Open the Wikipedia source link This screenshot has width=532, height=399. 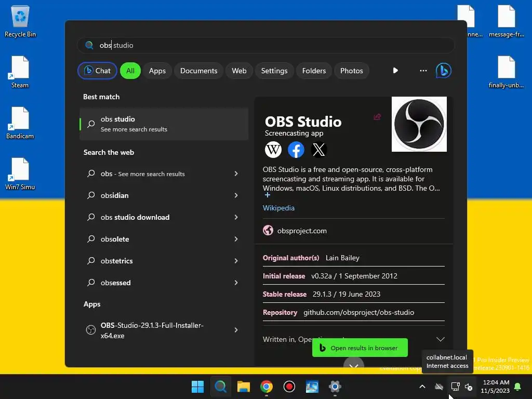pos(278,208)
